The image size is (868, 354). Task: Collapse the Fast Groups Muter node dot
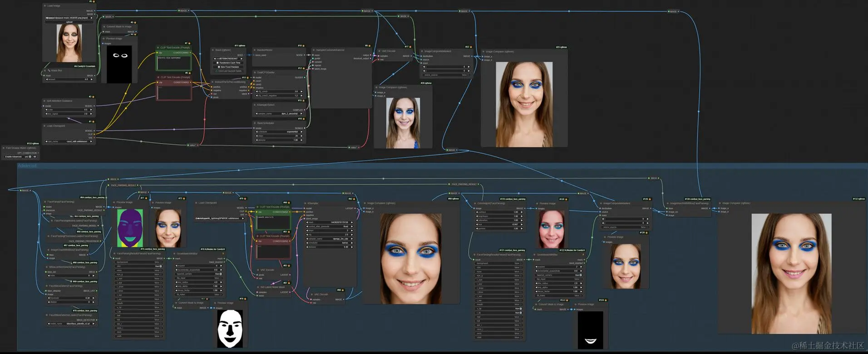(x=4, y=148)
